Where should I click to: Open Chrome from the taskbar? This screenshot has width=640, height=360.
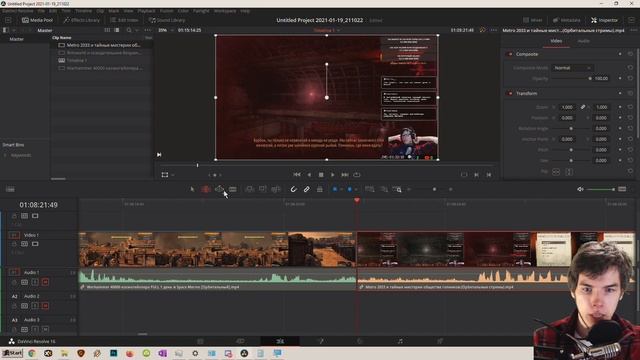point(32,353)
